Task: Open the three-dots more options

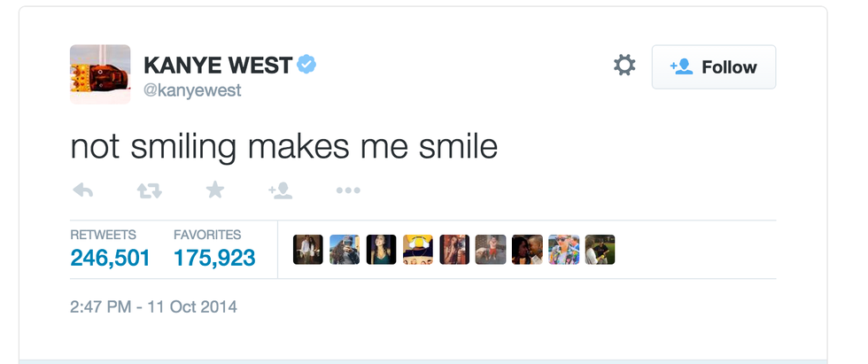Action: 348,190
